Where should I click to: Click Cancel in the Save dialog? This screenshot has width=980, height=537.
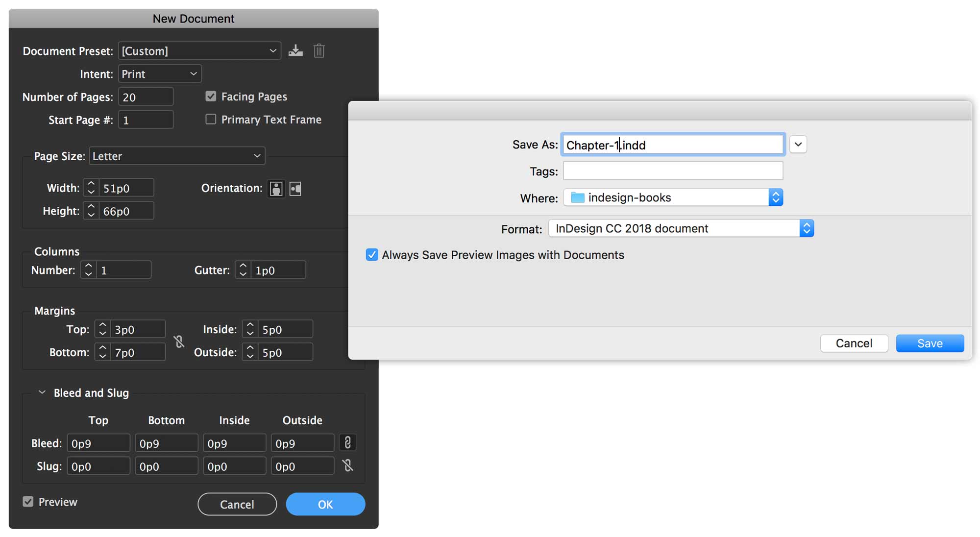click(x=854, y=343)
